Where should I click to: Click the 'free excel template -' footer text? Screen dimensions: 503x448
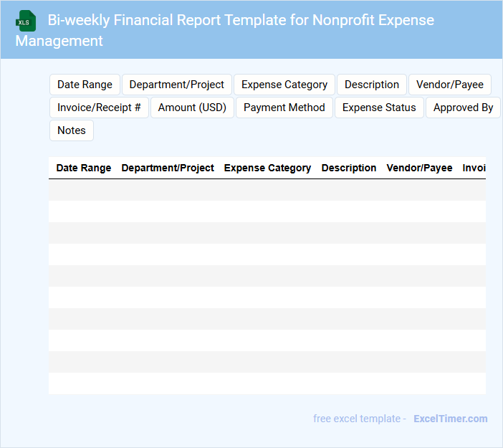360,419
